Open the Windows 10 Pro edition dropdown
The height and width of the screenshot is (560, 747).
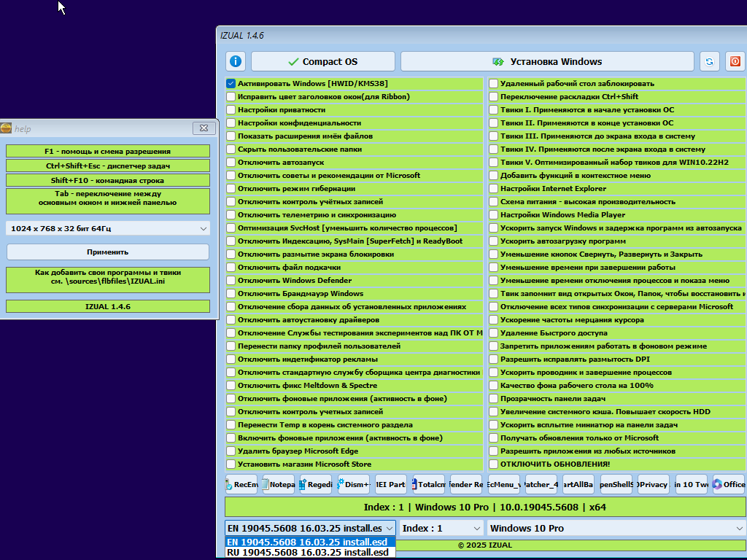616,528
